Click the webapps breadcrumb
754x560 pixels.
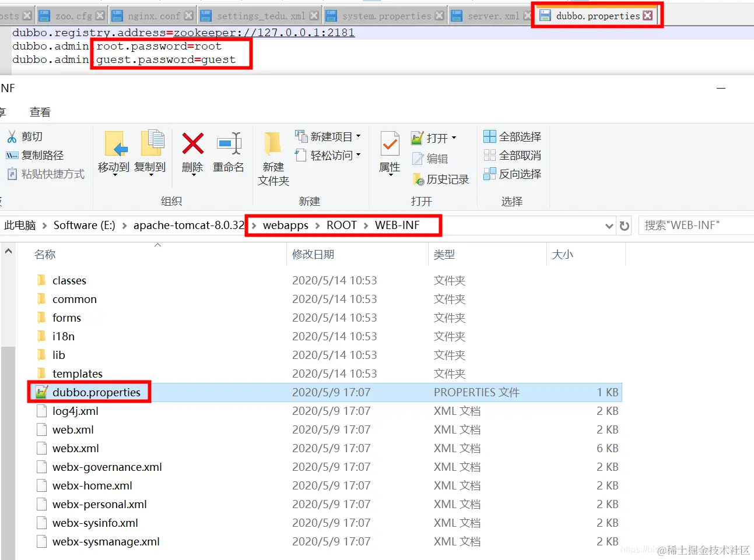[x=286, y=226]
